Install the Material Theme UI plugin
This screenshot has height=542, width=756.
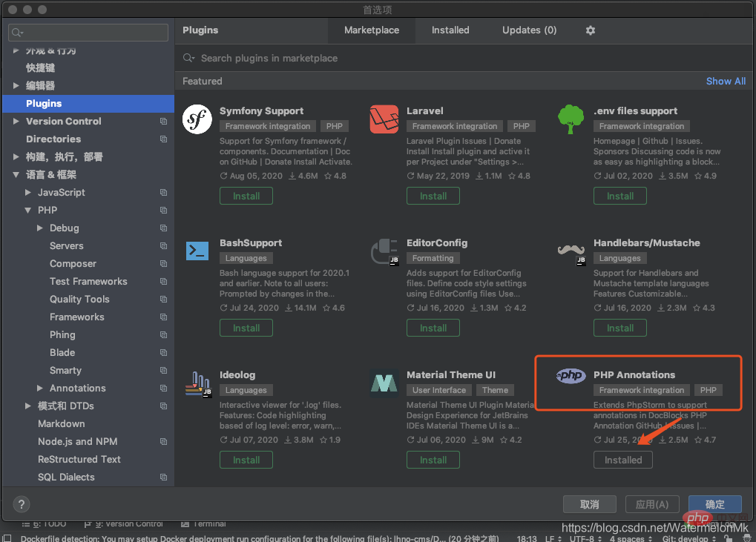point(433,460)
